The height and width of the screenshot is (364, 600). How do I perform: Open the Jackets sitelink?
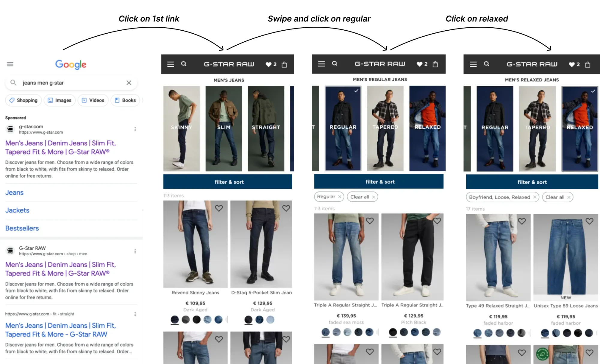[17, 210]
